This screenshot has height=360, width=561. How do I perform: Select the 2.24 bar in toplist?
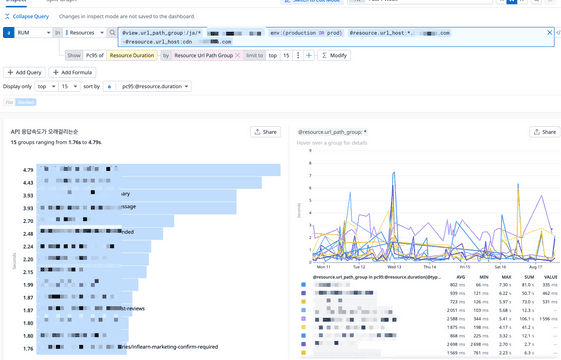(x=93, y=247)
